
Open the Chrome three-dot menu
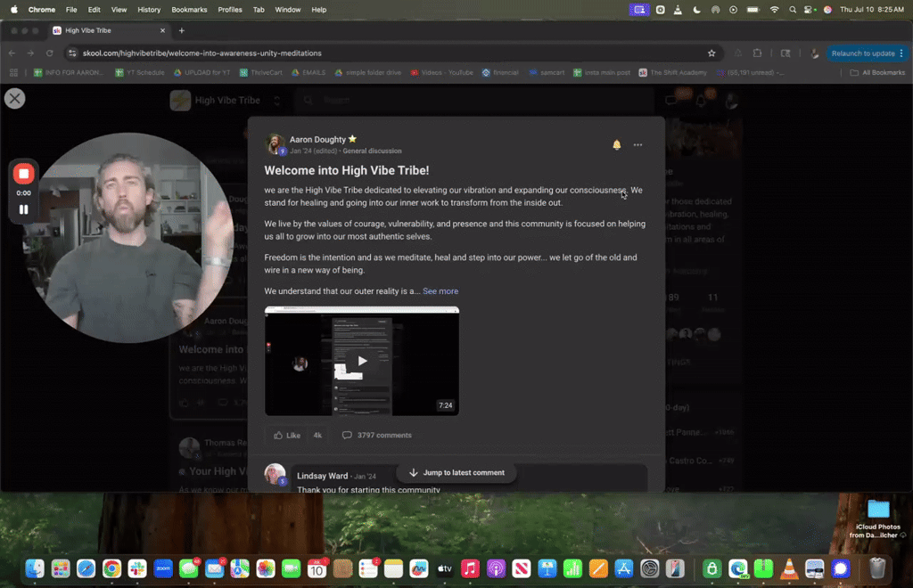901,53
